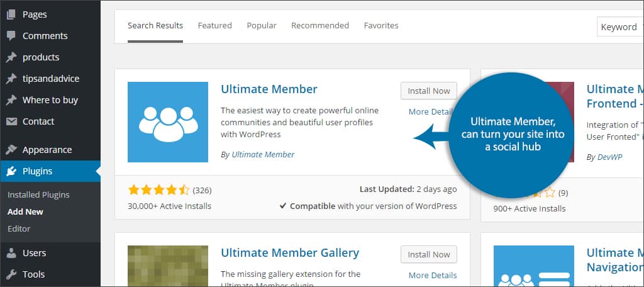Click the envelope icon beside Contact
Screen dimensions: 644x287
(11, 121)
